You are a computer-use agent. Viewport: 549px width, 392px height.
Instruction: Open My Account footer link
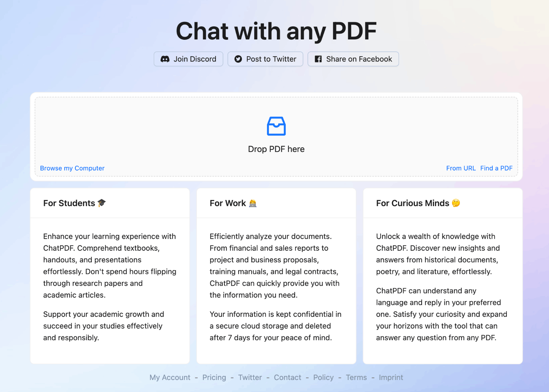(x=170, y=377)
